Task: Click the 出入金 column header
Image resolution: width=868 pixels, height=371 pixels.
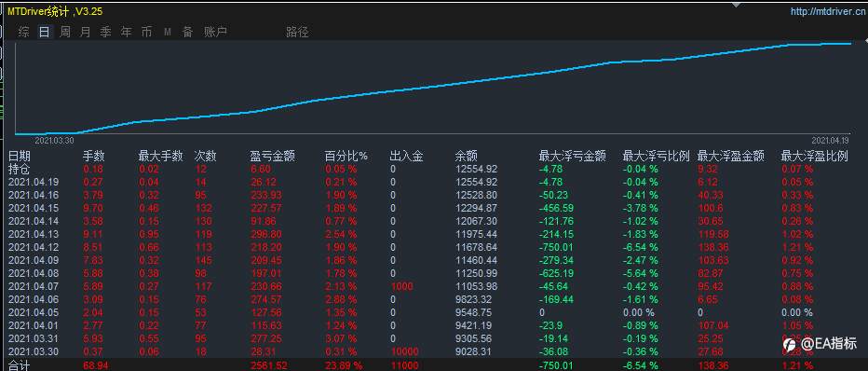Action: tap(406, 157)
